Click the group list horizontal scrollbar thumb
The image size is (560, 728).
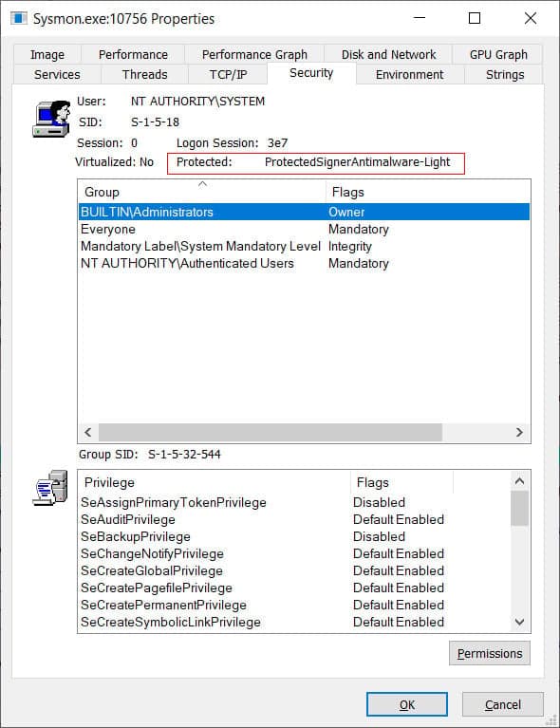click(271, 432)
